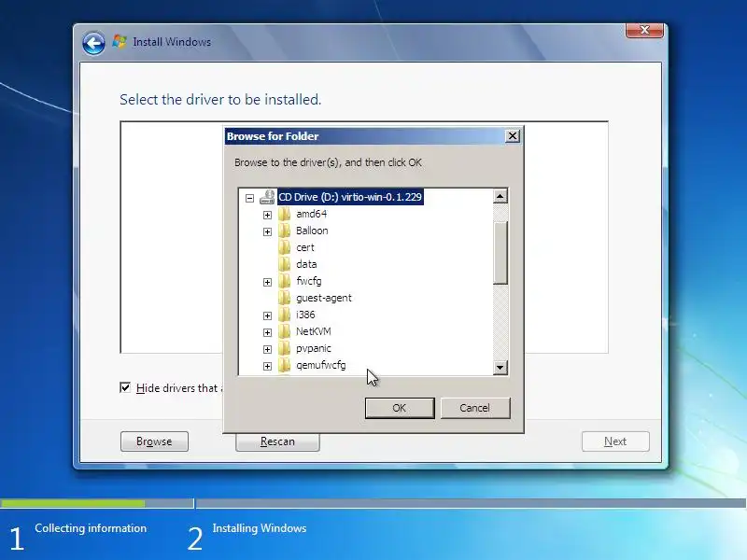
Task: Expand the i386 folder node
Action: pos(267,315)
